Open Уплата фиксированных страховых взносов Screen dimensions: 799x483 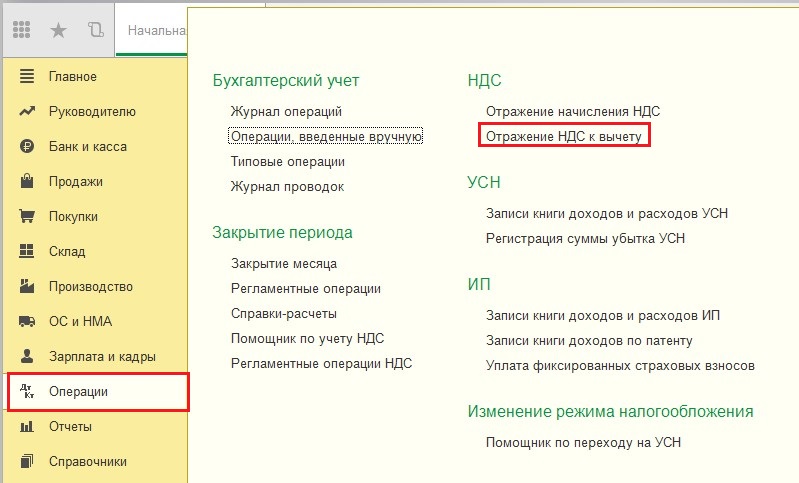620,366
